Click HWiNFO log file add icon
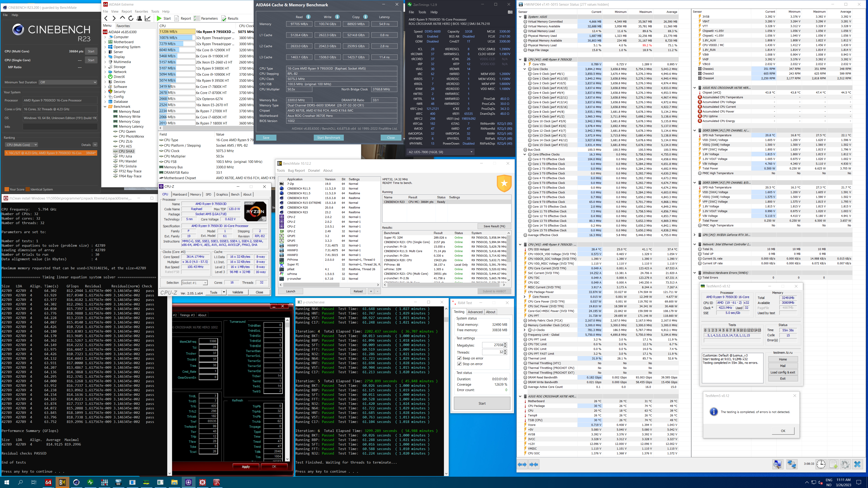 (833, 465)
